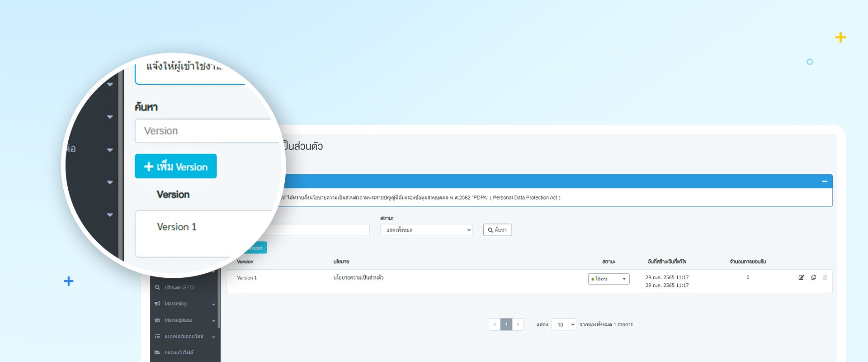This screenshot has width=868, height=362.
Task: Click the แบบฟอร์มออนไลน์ list icon in sidebar
Action: point(157,336)
